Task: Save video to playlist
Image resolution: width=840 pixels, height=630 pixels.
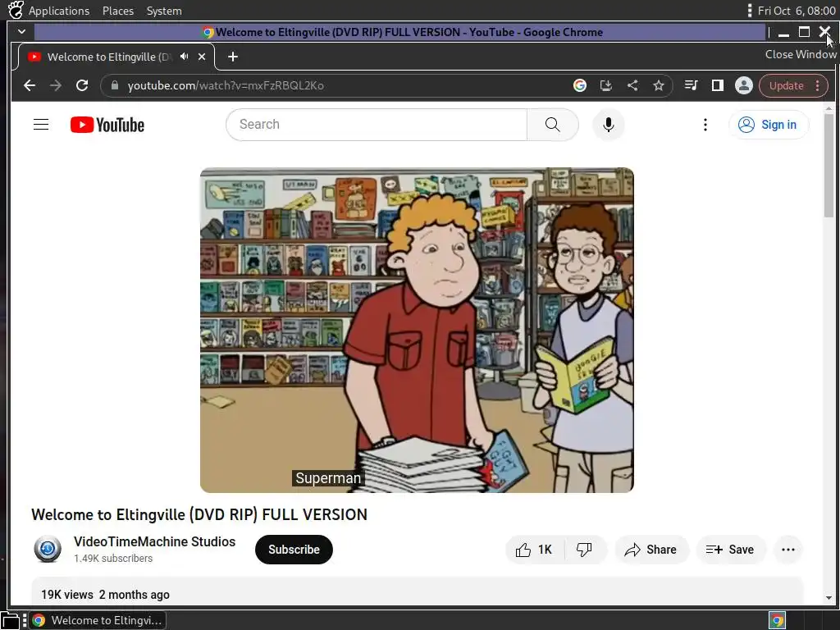Action: click(x=730, y=550)
